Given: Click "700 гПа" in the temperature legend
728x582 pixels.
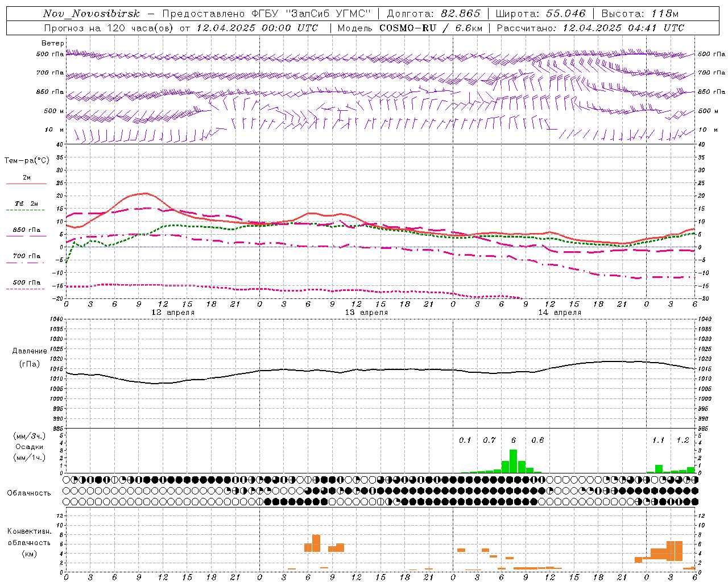Looking at the screenshot, I should pyautogui.click(x=26, y=256).
